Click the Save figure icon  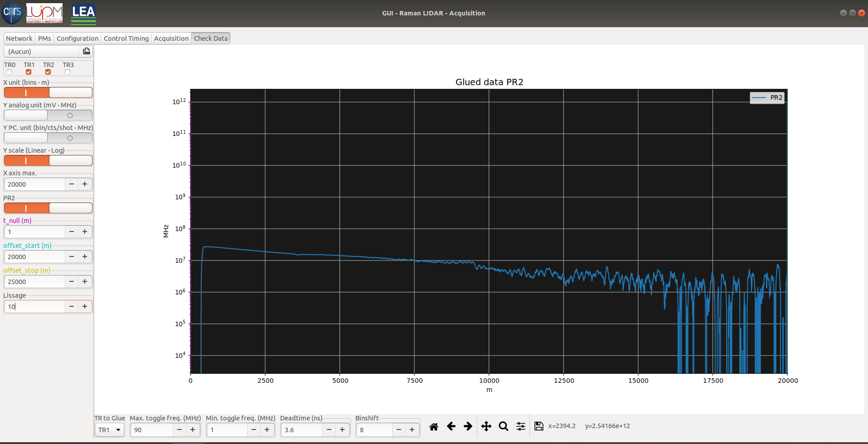[538, 426]
